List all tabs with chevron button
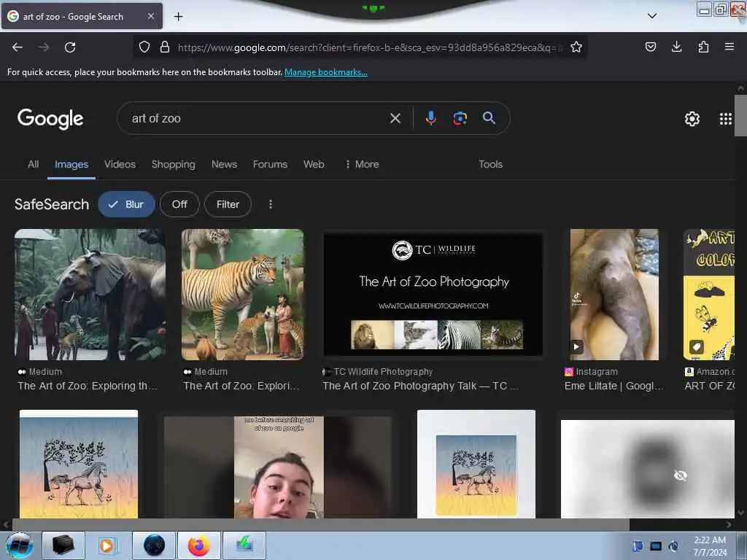 click(x=652, y=16)
